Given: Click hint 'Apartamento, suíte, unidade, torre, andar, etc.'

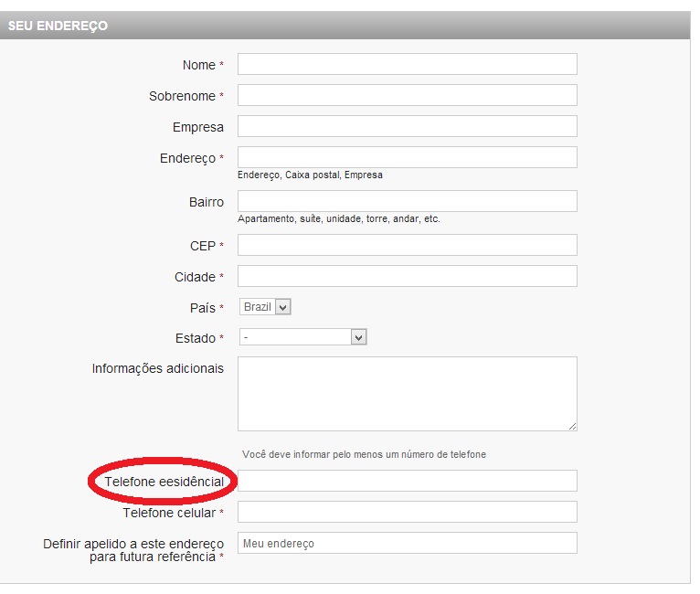Looking at the screenshot, I should pos(339,218).
